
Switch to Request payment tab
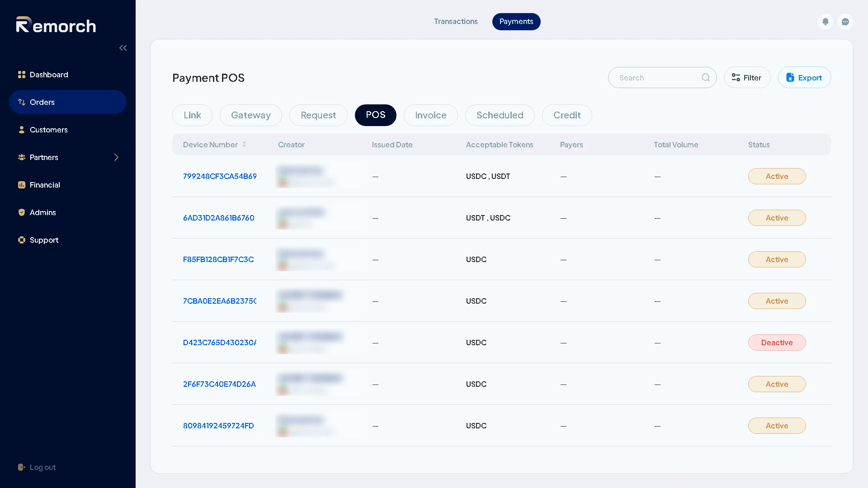318,115
